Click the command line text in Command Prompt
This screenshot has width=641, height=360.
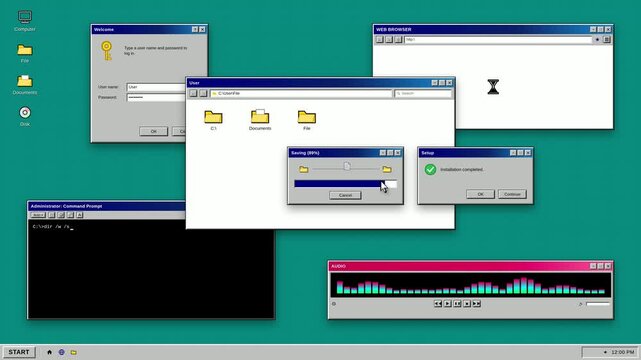pyautogui.click(x=52, y=226)
